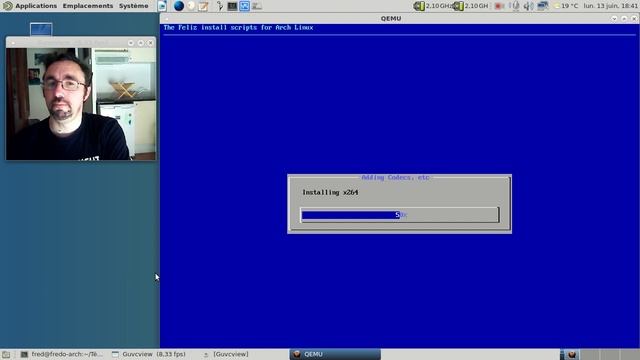The image size is (640, 360).
Task: Click the 'Installing x264' text
Action: coord(330,192)
